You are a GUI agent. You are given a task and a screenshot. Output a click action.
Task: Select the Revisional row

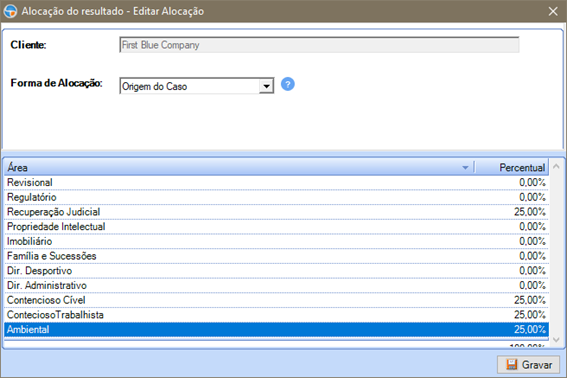click(x=276, y=182)
